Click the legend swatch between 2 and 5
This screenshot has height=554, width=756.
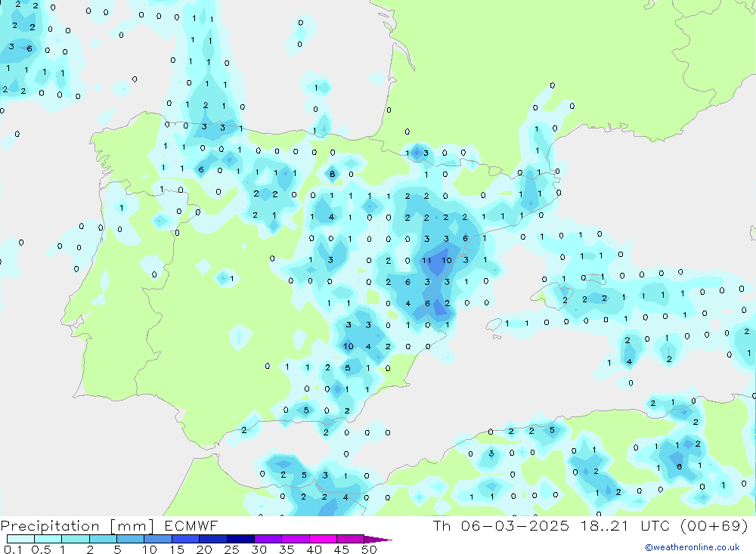pyautogui.click(x=103, y=539)
